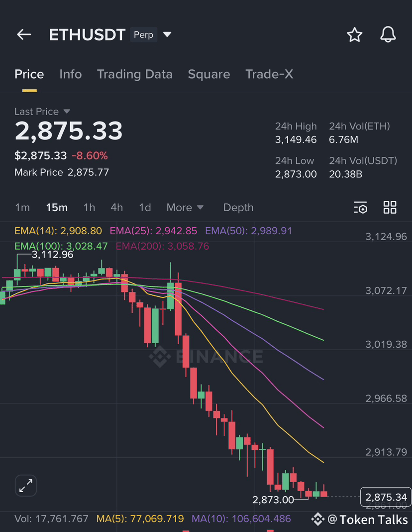Switch to the 1d timeframe
This screenshot has width=412, height=532.
[145, 207]
